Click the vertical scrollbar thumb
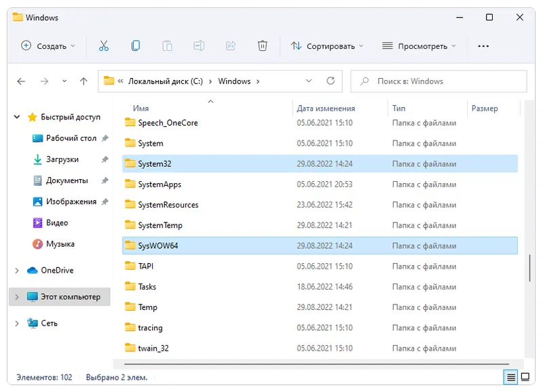The image size is (543, 392). click(529, 268)
